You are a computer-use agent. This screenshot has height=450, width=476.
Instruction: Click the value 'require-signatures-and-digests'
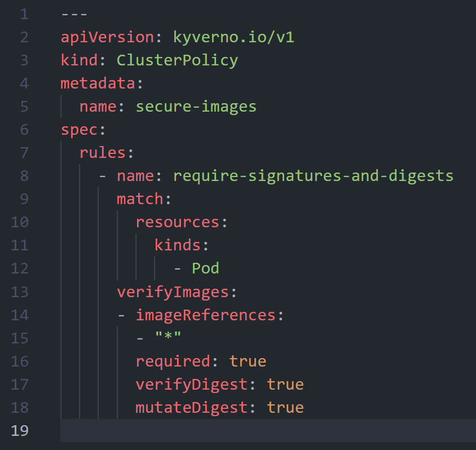tap(313, 177)
